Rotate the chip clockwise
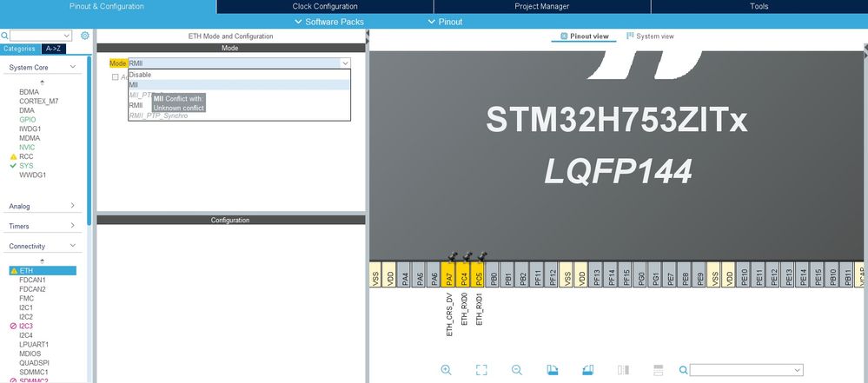The height and width of the screenshot is (383, 868). pos(553,370)
